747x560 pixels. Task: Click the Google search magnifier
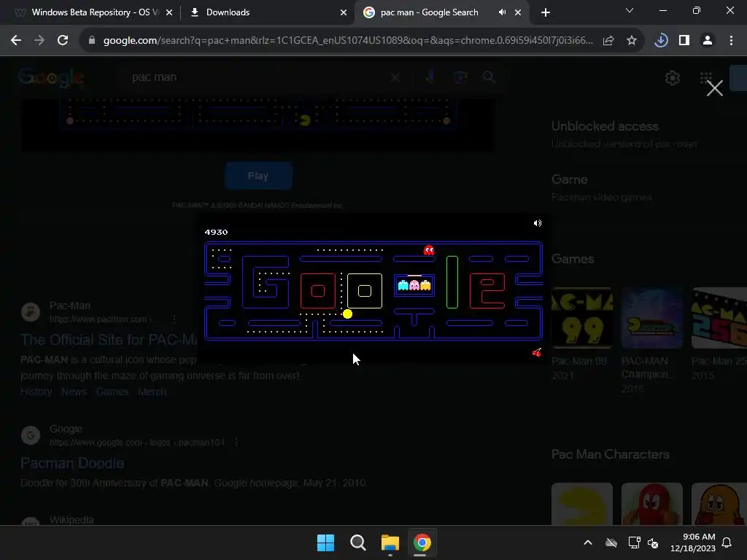(x=489, y=77)
